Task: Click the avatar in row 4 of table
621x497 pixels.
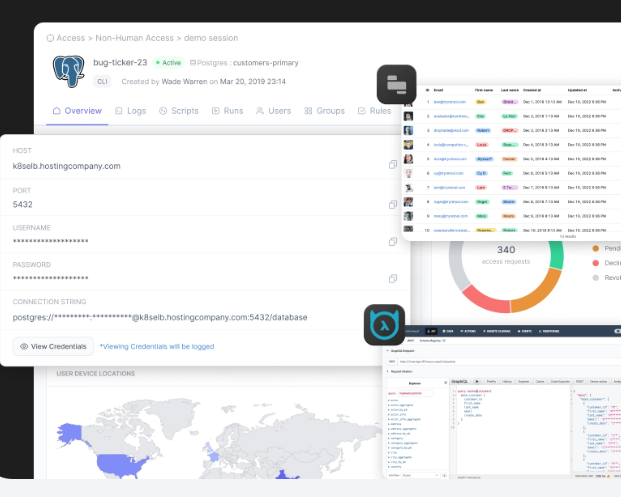Action: [408, 145]
